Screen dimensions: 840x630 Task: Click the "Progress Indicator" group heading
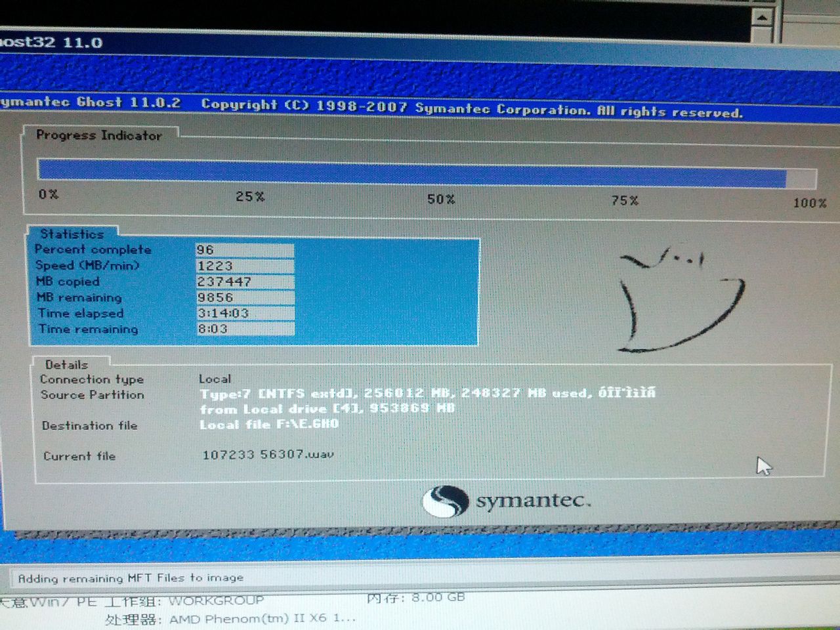click(x=99, y=135)
